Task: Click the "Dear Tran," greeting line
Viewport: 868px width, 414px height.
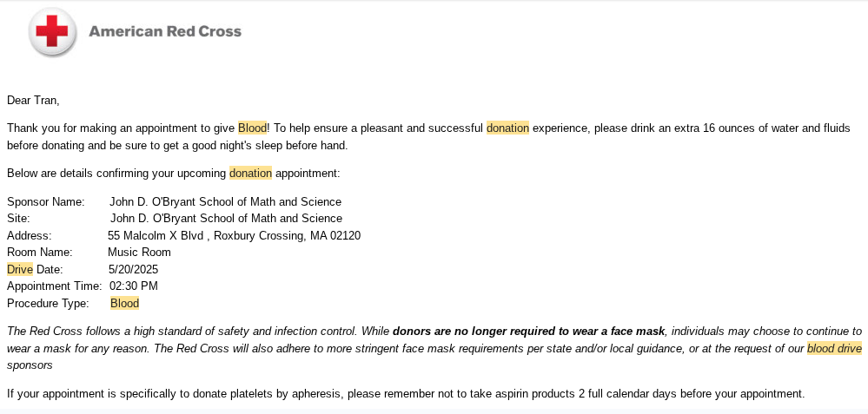Action: pos(33,101)
